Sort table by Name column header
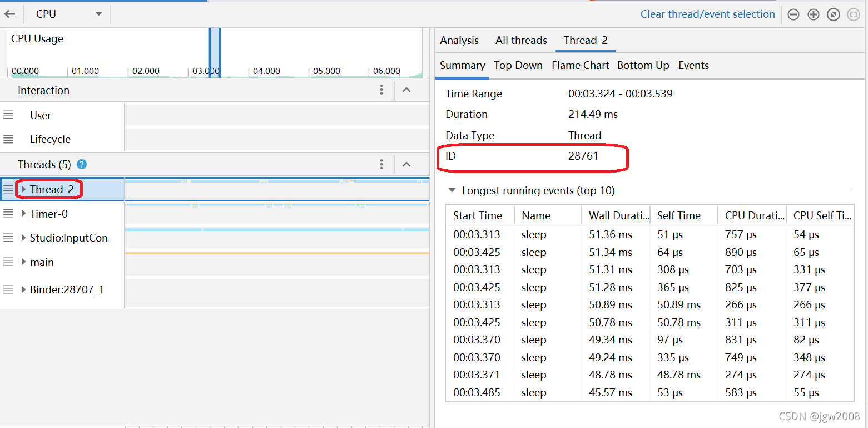The image size is (868, 428). pyautogui.click(x=548, y=215)
